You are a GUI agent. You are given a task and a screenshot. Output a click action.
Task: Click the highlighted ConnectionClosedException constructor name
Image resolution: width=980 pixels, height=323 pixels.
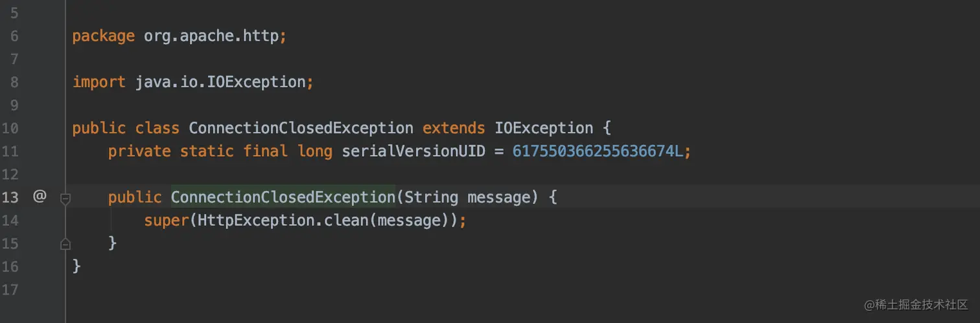283,197
